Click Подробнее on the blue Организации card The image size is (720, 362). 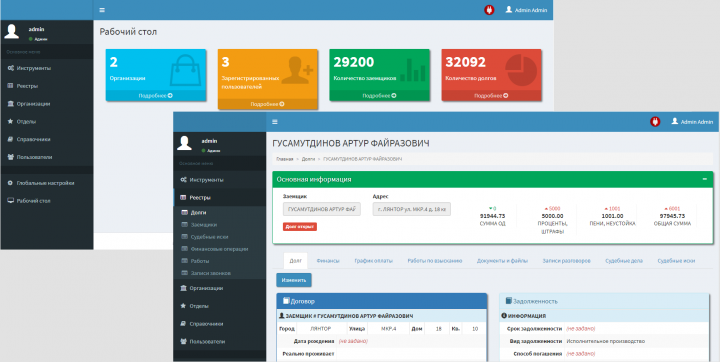point(155,96)
